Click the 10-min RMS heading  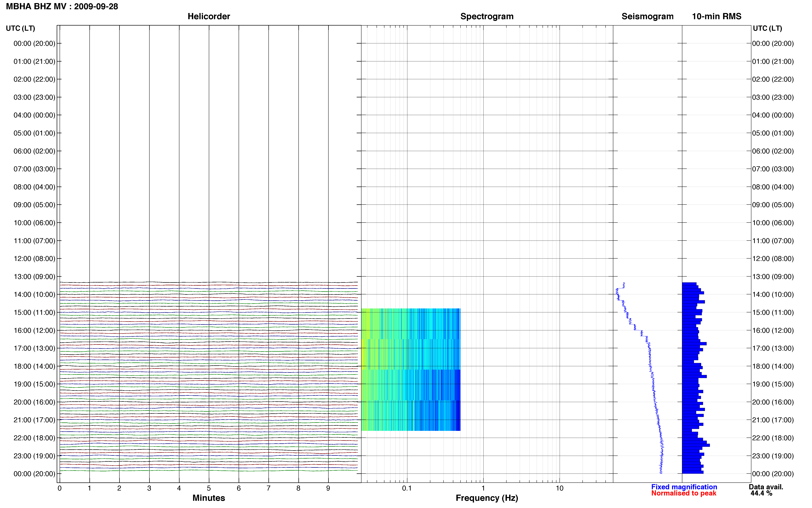tap(716, 16)
